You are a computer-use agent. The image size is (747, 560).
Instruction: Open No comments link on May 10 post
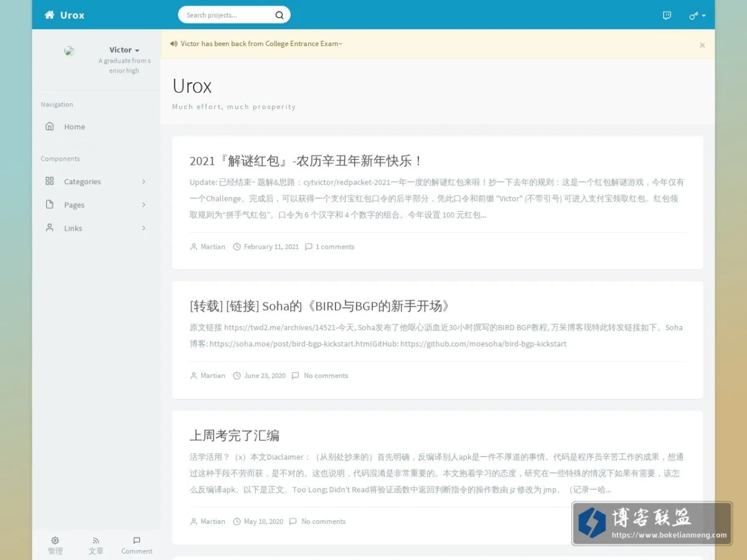point(324,521)
